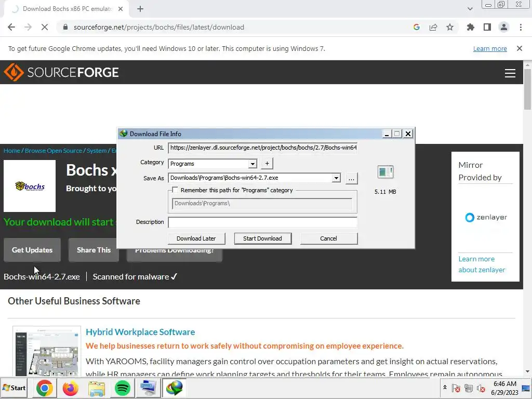Image resolution: width=532 pixels, height=399 pixels.
Task: Dismiss the Chrome update notification bar
Action: (519, 48)
